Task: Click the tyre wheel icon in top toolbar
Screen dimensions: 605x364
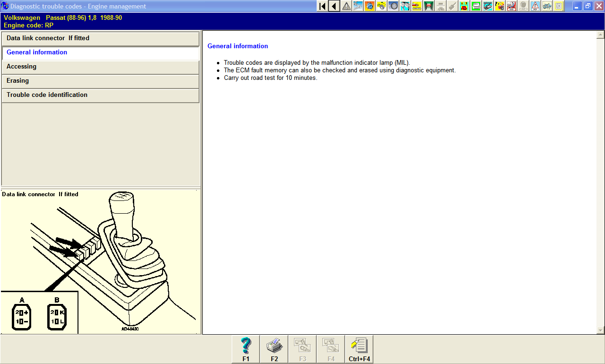Action: point(393,6)
